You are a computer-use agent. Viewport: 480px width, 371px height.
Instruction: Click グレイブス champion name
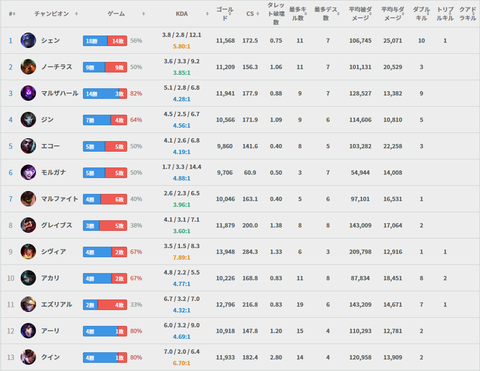coord(57,225)
